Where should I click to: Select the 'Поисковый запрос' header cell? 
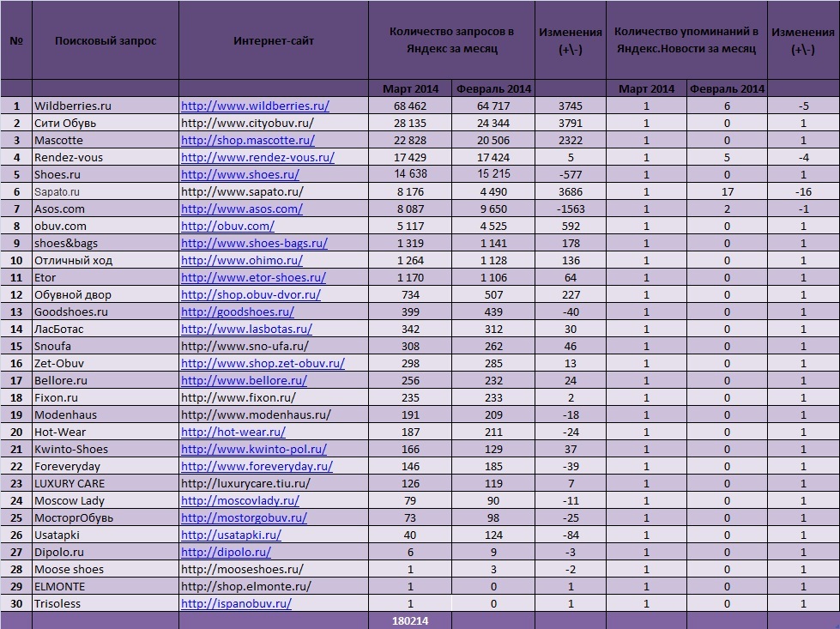[x=106, y=40]
